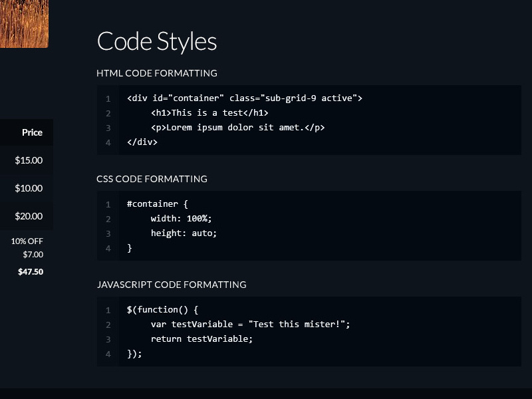532x399 pixels.
Task: Click the 10% OFF discount label
Action: point(27,241)
